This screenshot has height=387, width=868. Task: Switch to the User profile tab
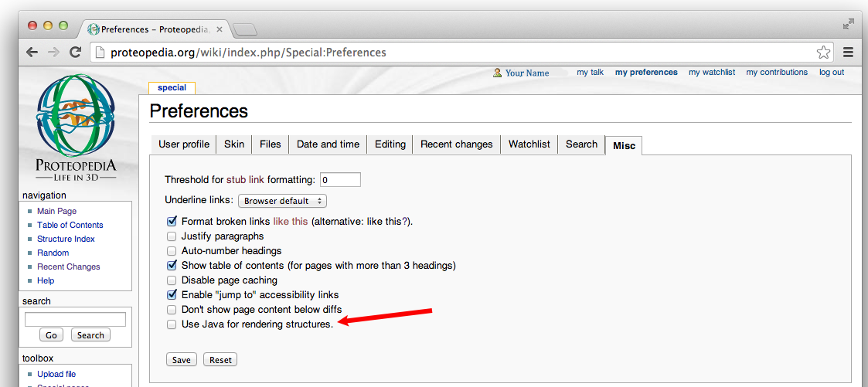pos(184,144)
